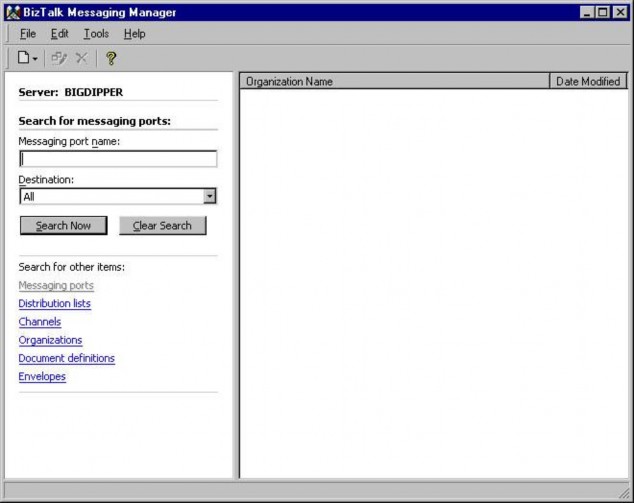This screenshot has height=503, width=634.
Task: Close the BizTalk Messaging Manager window
Action: point(619,13)
